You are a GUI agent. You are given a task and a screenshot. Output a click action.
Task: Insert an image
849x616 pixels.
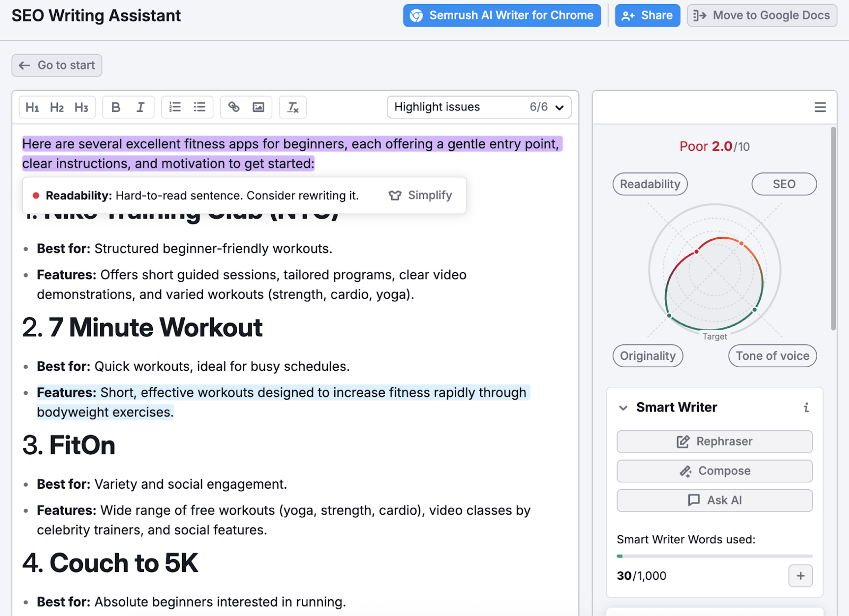click(x=258, y=107)
